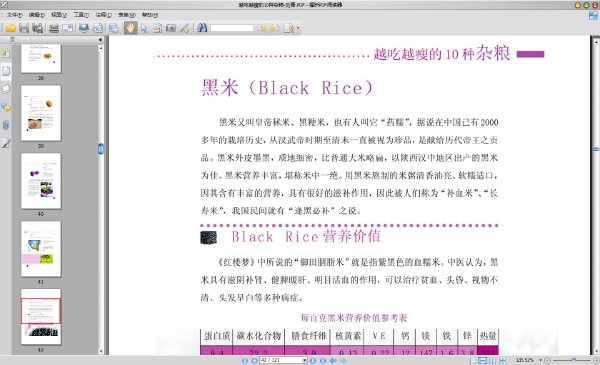Viewport: 600px width, 365px height.
Task: Click the find previous icon by search box
Action: click(261, 28)
